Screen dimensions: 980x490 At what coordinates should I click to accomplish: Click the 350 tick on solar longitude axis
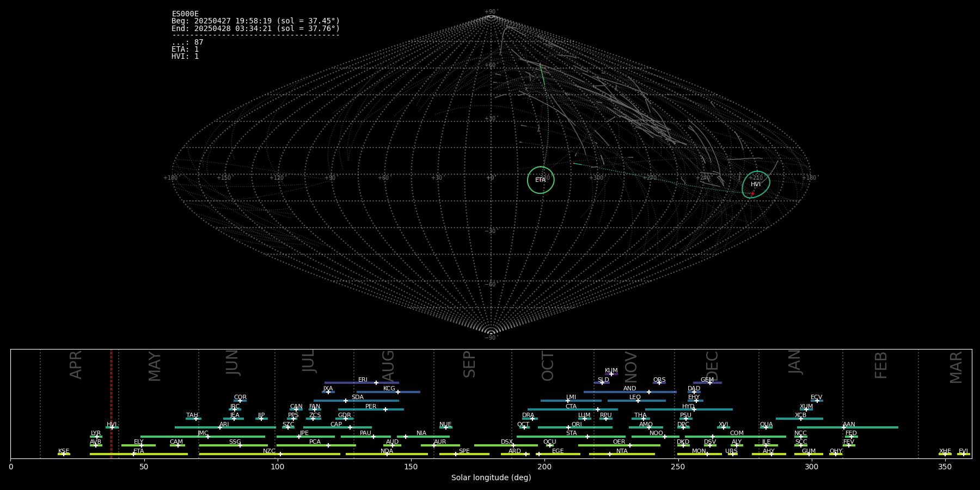point(945,467)
